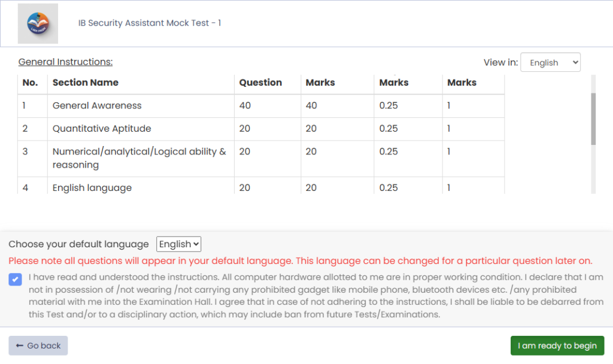Click the 'View in:' label
Image resolution: width=613 pixels, height=364 pixels.
point(500,62)
